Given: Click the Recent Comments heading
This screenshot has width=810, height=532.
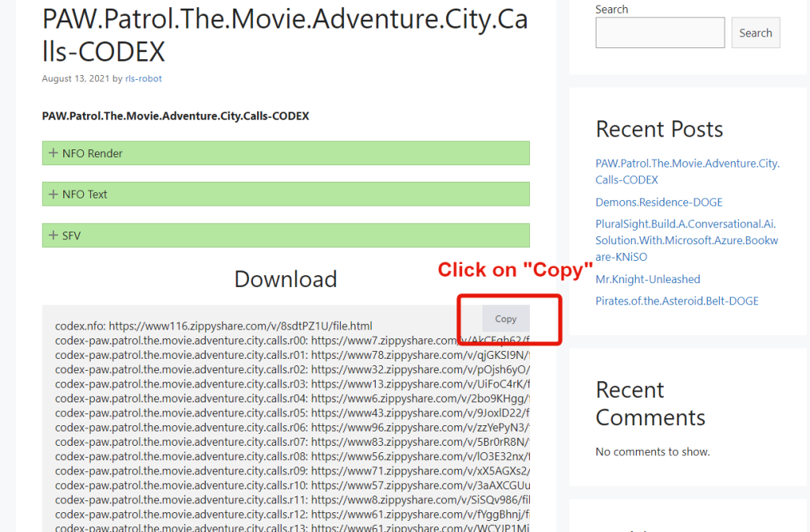Looking at the screenshot, I should click(x=650, y=403).
